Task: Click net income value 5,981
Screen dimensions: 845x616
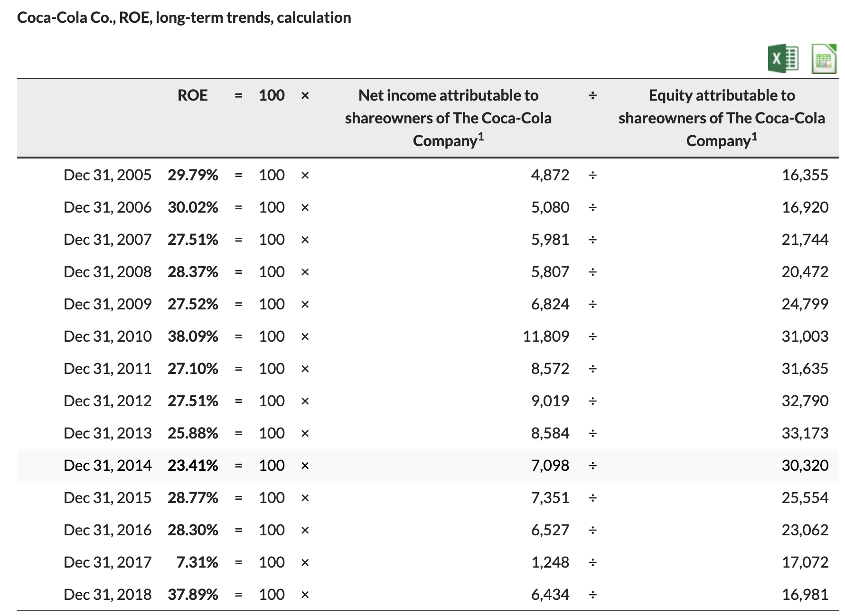Action: pyautogui.click(x=550, y=240)
